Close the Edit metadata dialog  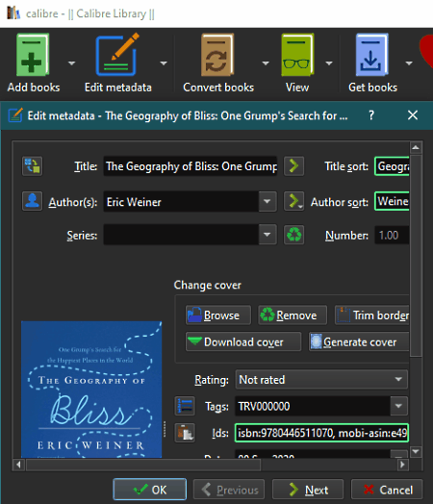pos(413,115)
